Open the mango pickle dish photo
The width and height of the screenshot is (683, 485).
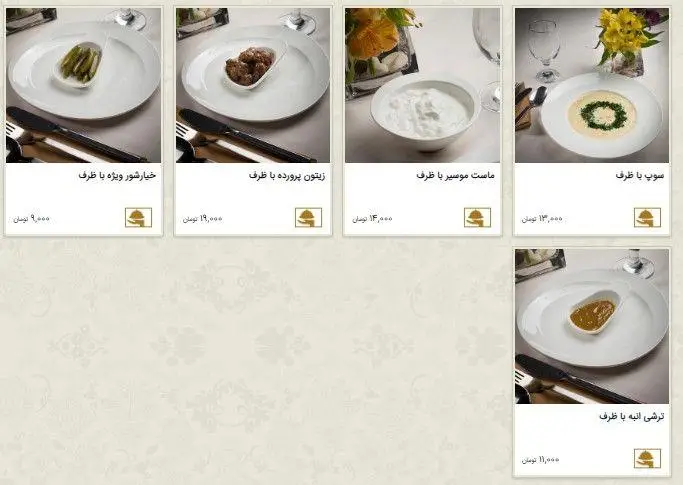point(592,326)
